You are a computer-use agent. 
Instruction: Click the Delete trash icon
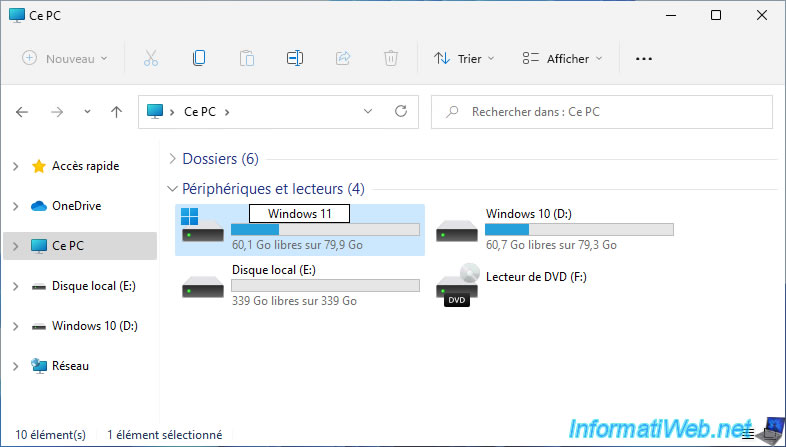(391, 59)
